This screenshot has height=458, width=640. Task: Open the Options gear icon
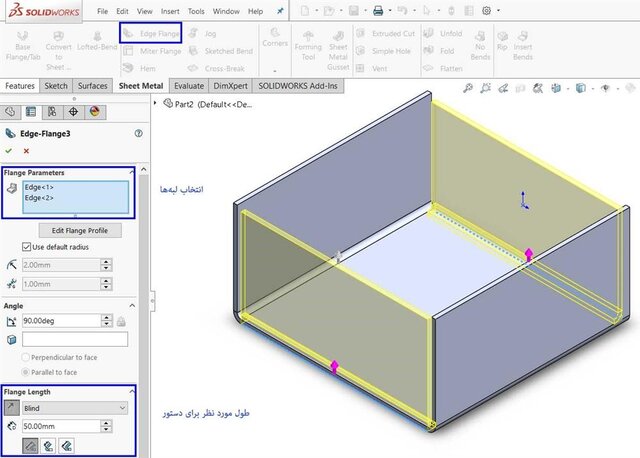click(x=486, y=11)
